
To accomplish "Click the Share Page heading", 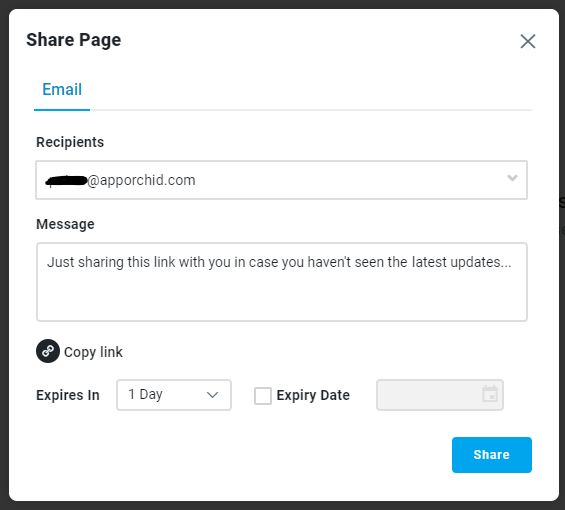I will click(x=74, y=40).
